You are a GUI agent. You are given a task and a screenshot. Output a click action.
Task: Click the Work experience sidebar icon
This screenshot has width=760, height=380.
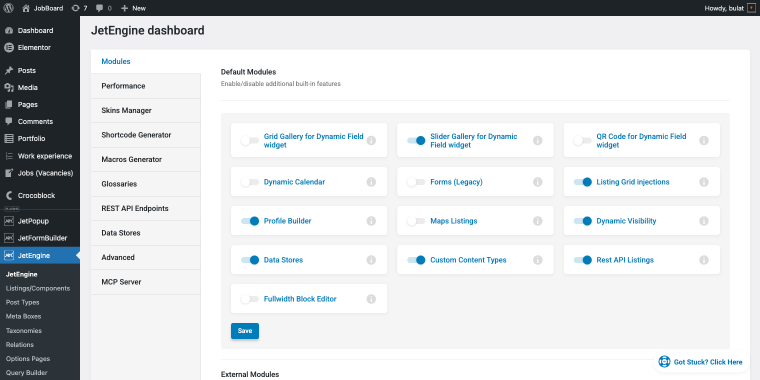(x=9, y=156)
